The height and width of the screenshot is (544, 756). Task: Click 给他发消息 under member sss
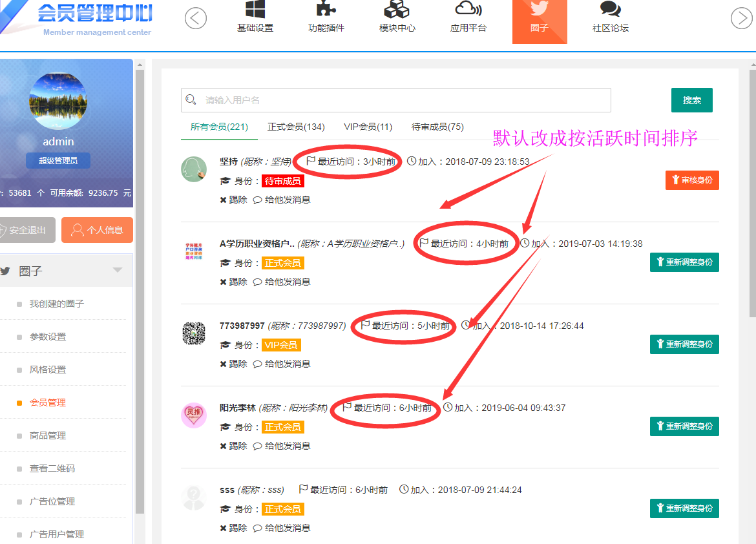tap(281, 528)
